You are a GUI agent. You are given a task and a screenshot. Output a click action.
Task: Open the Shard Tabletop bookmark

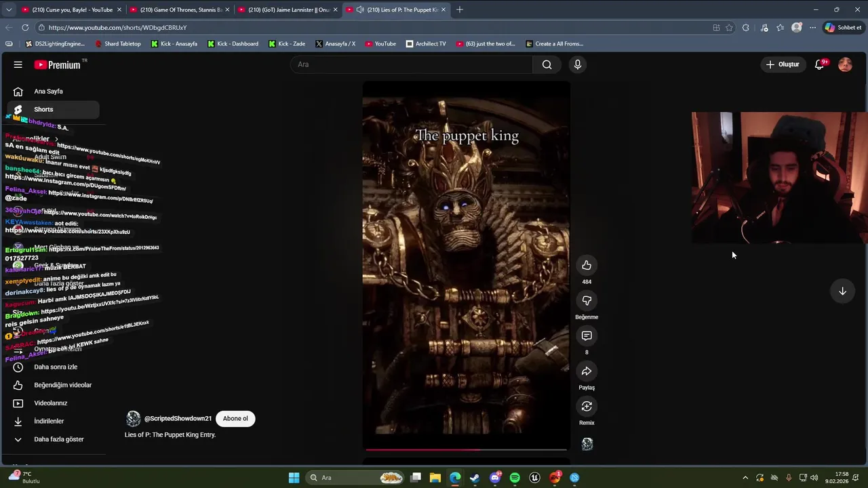[117, 44]
